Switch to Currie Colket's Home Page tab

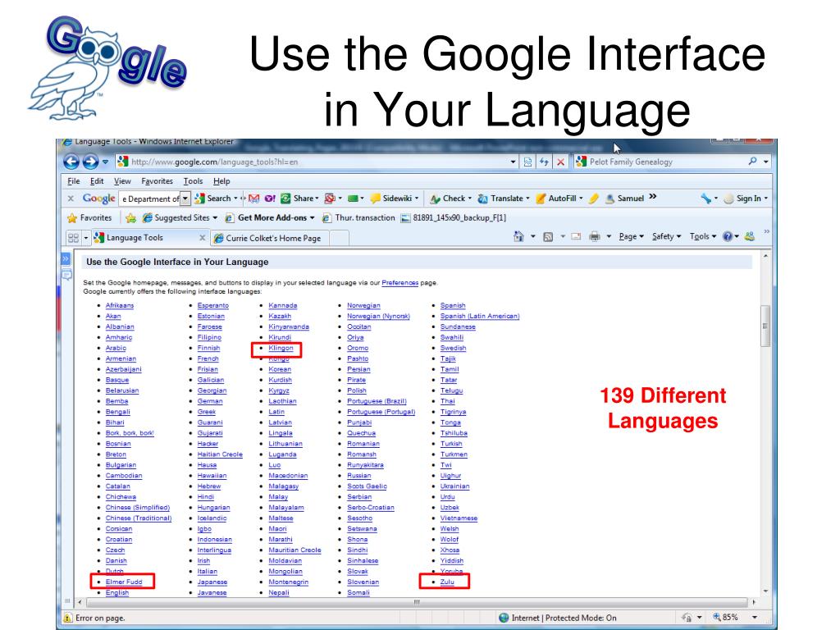(x=273, y=239)
